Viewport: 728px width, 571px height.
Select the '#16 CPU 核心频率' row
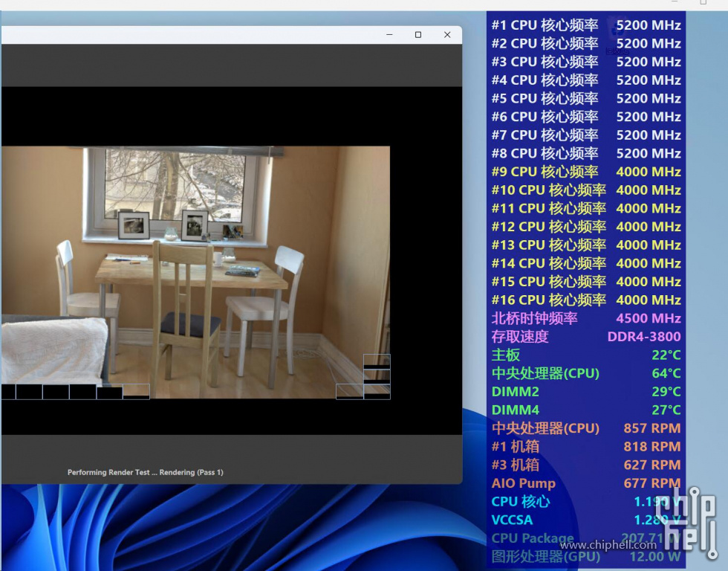coord(586,300)
